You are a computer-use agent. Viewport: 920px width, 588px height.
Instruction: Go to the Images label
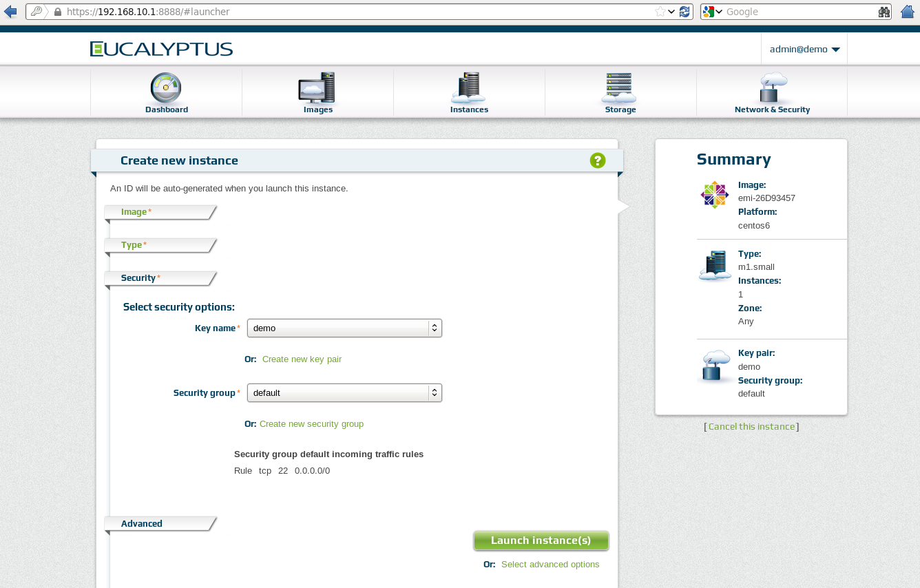click(x=317, y=109)
